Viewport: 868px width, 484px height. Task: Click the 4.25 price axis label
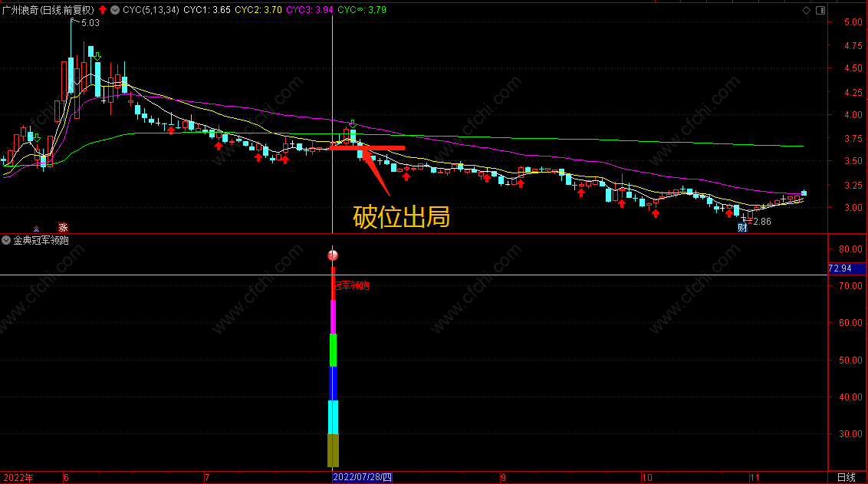tap(853, 93)
